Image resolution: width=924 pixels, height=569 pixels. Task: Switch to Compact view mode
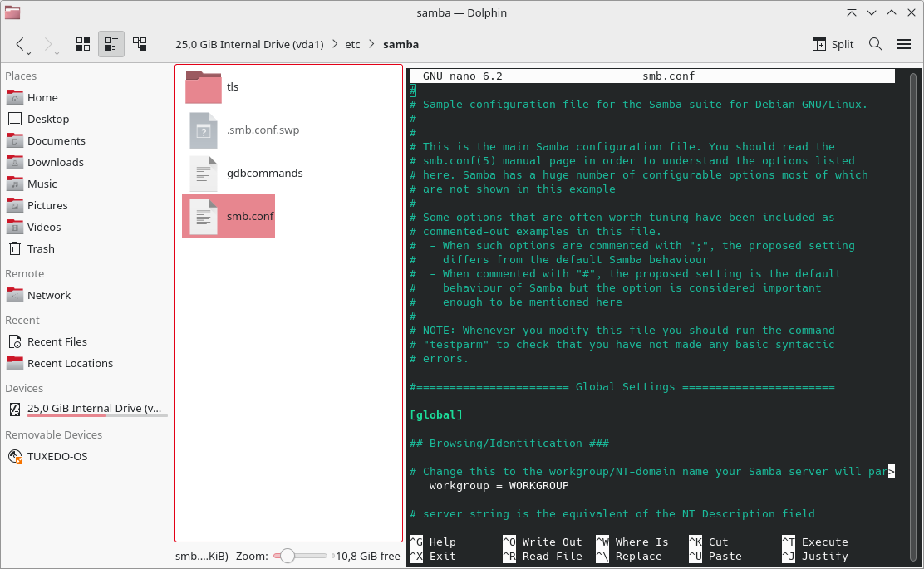click(111, 44)
